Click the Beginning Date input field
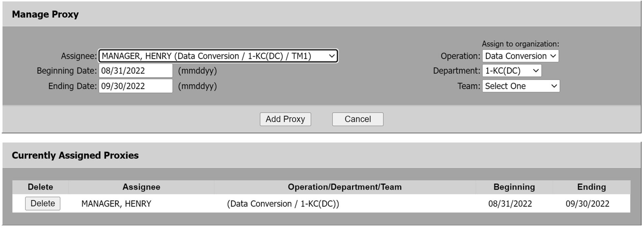Screen dimensions: 644x228 [136, 71]
